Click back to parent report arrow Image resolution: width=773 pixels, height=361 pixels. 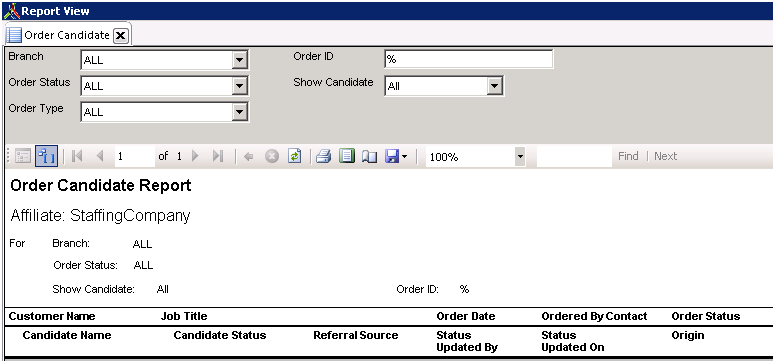coord(248,157)
